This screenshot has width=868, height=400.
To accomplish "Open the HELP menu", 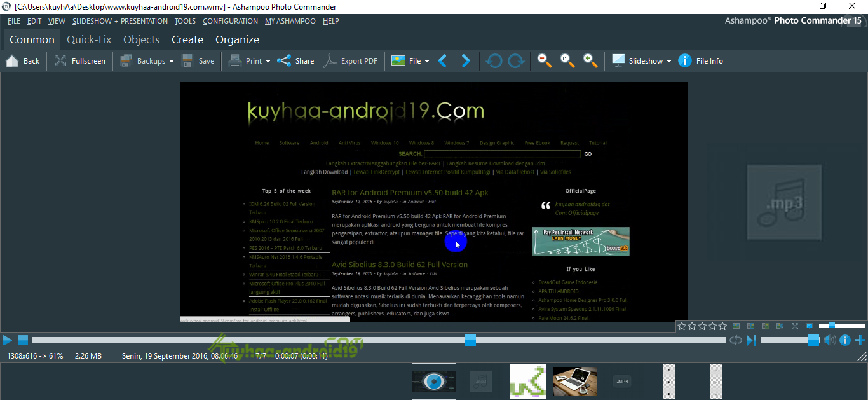I will coord(331,21).
